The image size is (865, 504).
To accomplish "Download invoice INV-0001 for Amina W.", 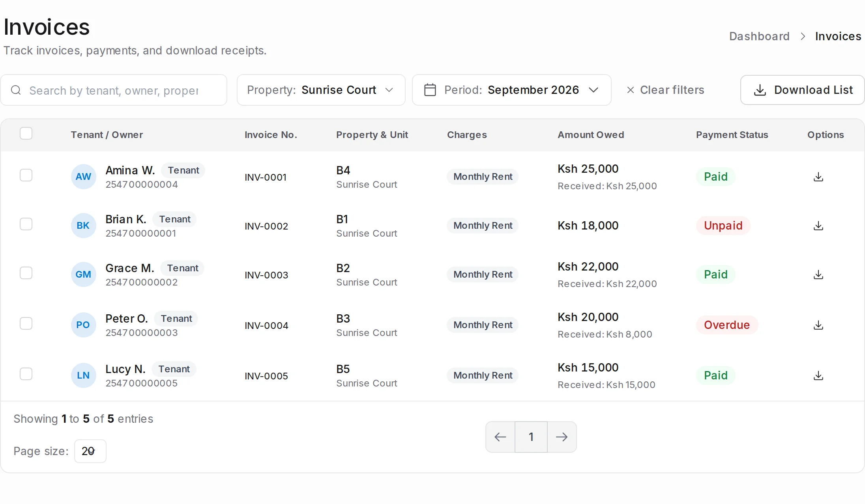I will tap(818, 177).
